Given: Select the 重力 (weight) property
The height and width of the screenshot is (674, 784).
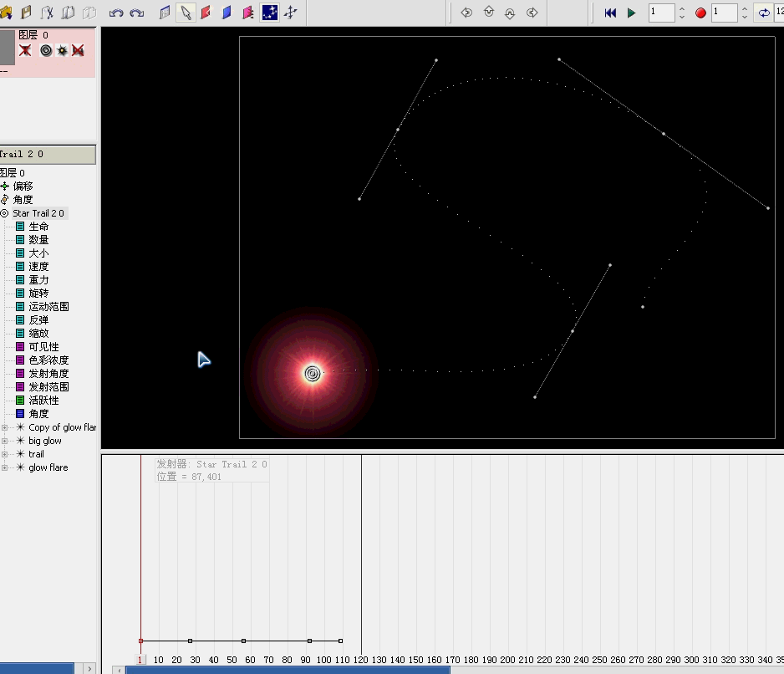Looking at the screenshot, I should pyautogui.click(x=38, y=280).
